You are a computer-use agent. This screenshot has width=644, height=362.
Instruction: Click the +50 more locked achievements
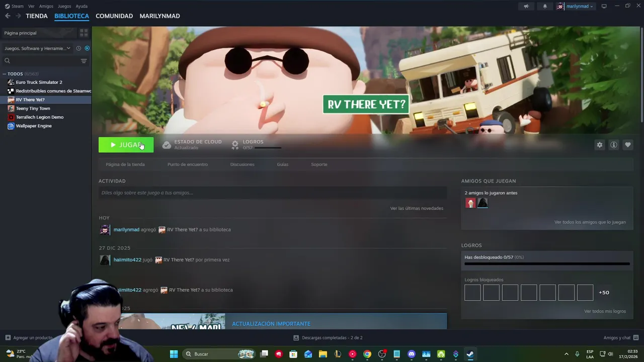[604, 293]
